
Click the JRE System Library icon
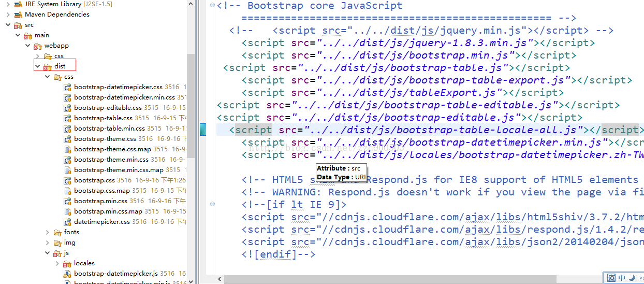pyautogui.click(x=18, y=4)
